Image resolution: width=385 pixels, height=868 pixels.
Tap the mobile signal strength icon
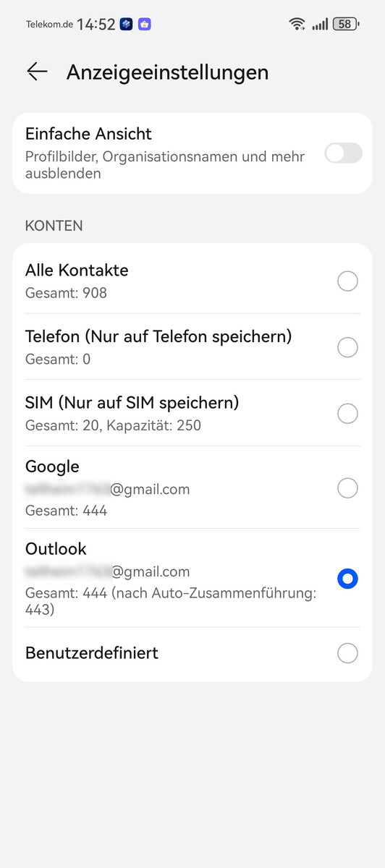coord(319,24)
